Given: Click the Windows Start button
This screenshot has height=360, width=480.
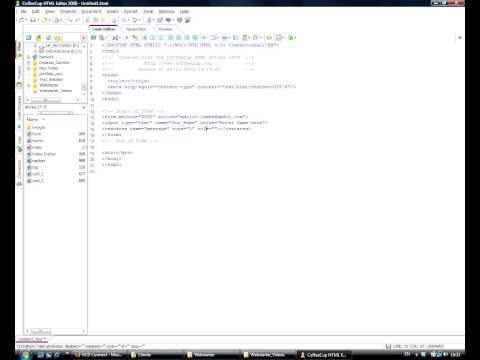Looking at the screenshot, I should [x=25, y=355].
